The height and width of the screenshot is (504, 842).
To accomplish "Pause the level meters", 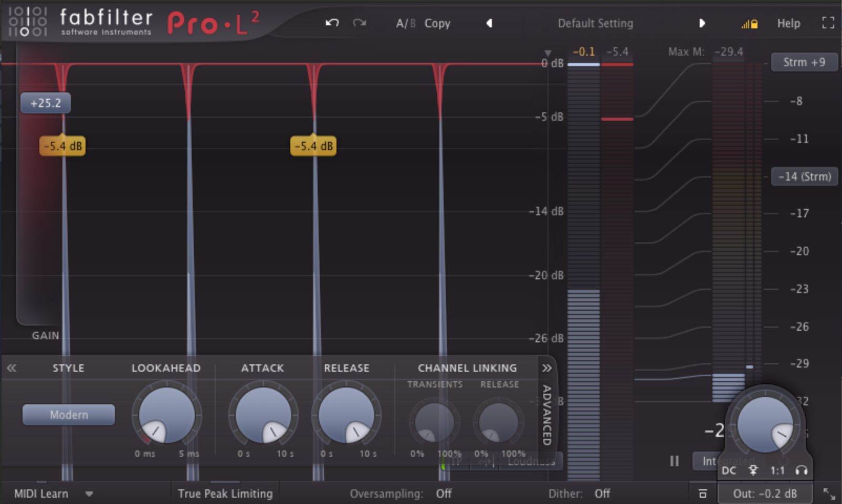I will [x=673, y=461].
